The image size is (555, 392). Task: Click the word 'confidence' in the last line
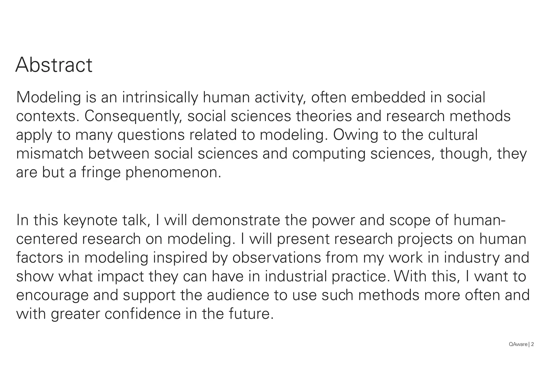click(143, 314)
